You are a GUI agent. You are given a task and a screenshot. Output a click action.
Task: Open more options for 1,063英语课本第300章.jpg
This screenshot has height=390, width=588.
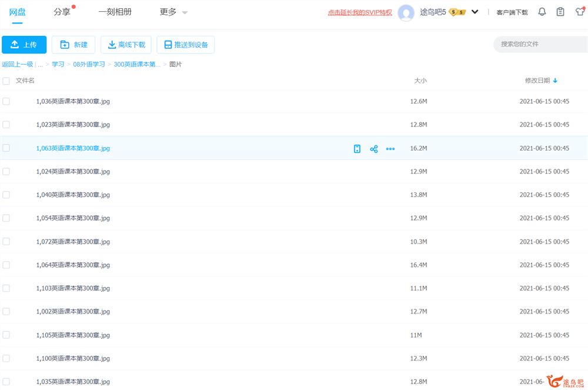(x=390, y=149)
